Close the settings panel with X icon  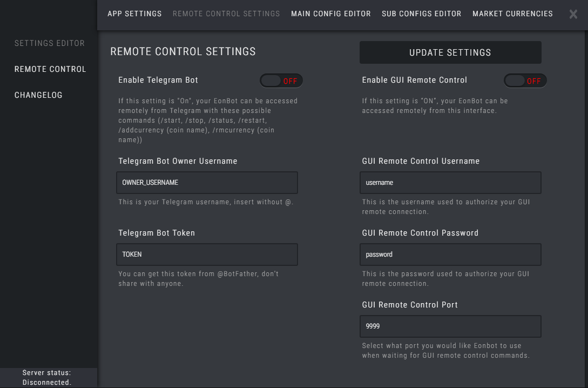click(x=573, y=14)
